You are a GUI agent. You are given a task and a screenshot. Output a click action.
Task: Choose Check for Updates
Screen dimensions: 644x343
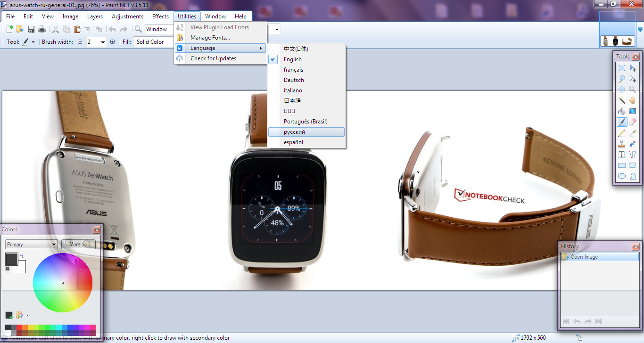[220, 58]
